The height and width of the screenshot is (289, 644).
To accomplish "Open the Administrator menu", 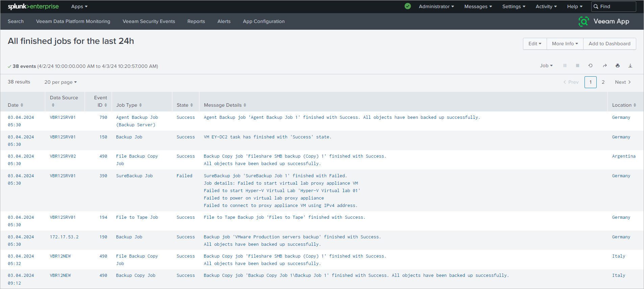I will [436, 6].
